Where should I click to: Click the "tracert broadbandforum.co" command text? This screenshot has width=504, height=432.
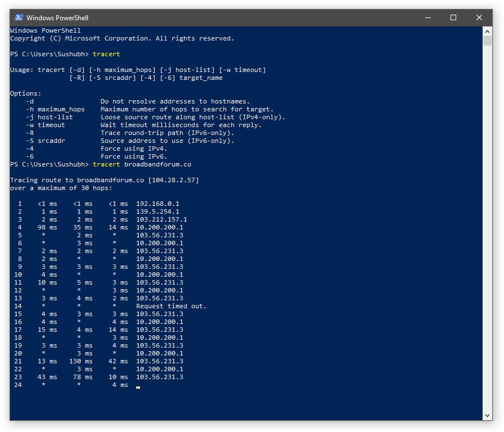[x=142, y=164]
